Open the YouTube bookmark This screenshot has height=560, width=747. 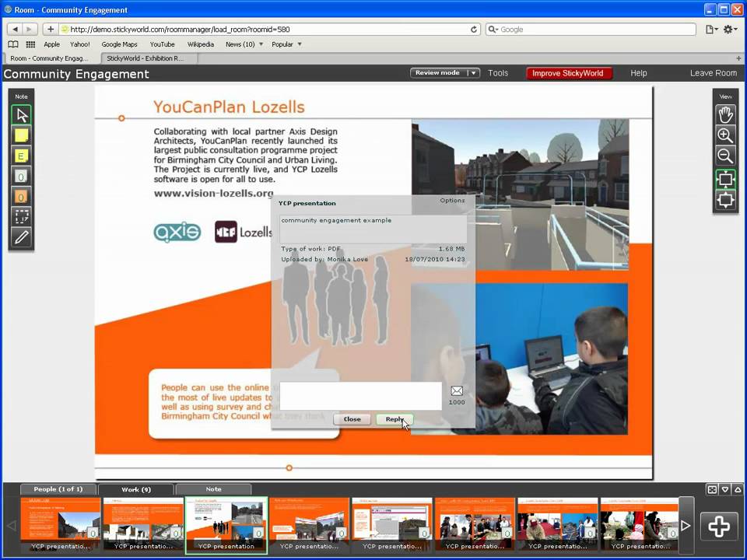[x=162, y=44]
